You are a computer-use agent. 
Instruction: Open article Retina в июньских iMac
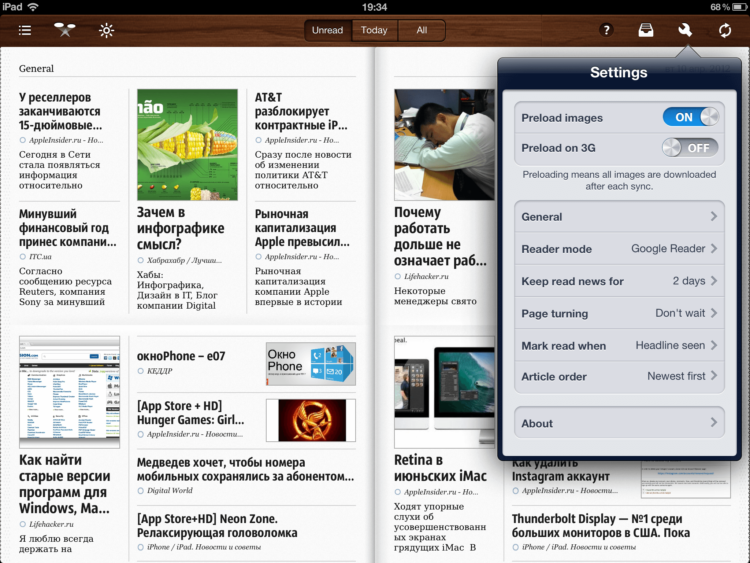pyautogui.click(x=440, y=468)
